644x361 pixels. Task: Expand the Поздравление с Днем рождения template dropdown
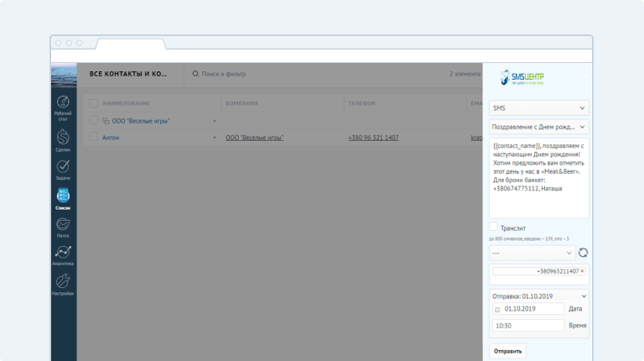point(538,127)
